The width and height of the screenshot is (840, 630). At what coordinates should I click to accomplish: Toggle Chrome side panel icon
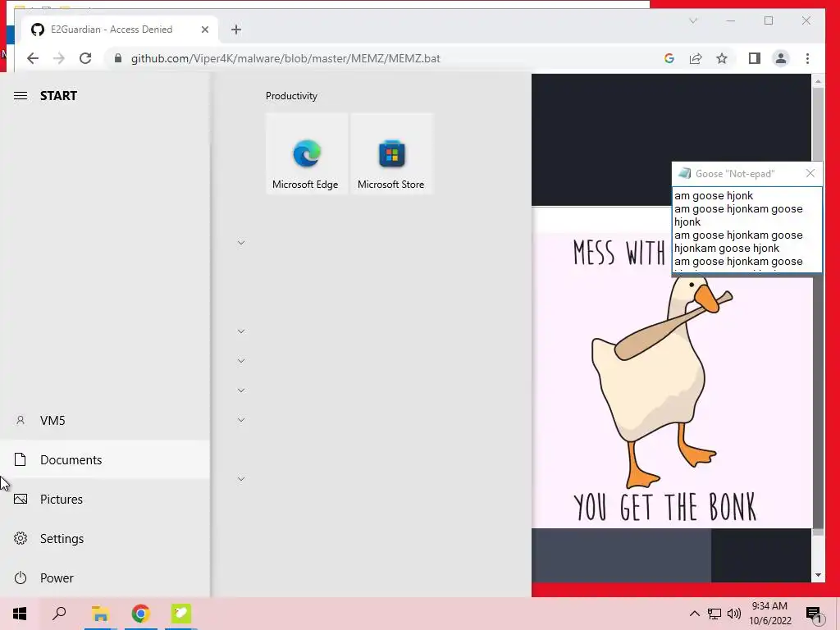(x=755, y=58)
